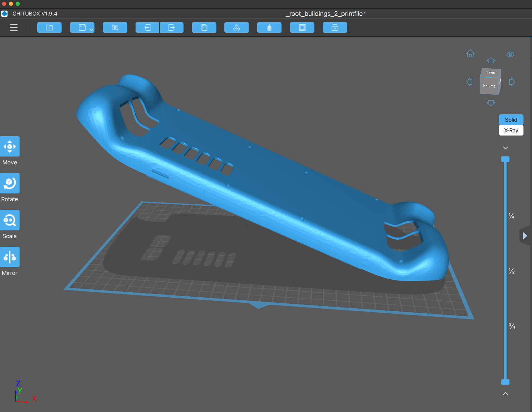Toggle the eye visibility icon
The image size is (532, 412).
(510, 55)
